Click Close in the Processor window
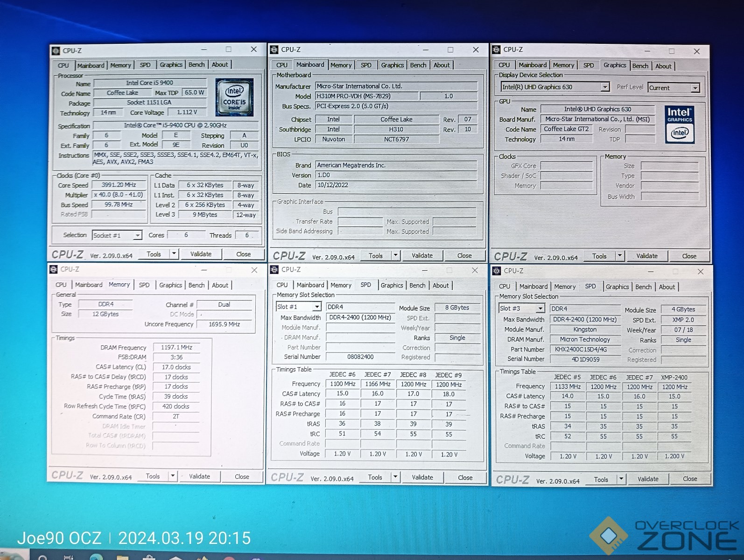This screenshot has height=560, width=744. [243, 254]
